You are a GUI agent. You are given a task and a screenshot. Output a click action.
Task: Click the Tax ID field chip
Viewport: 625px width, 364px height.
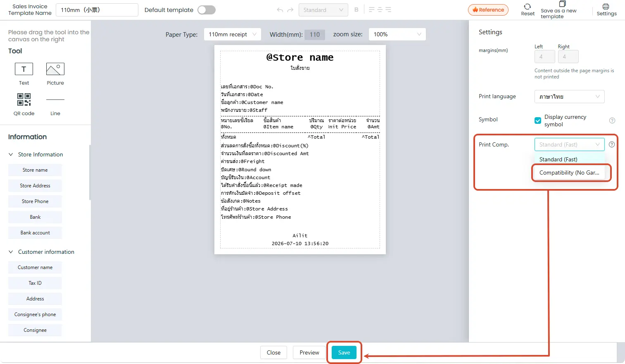tap(35, 283)
